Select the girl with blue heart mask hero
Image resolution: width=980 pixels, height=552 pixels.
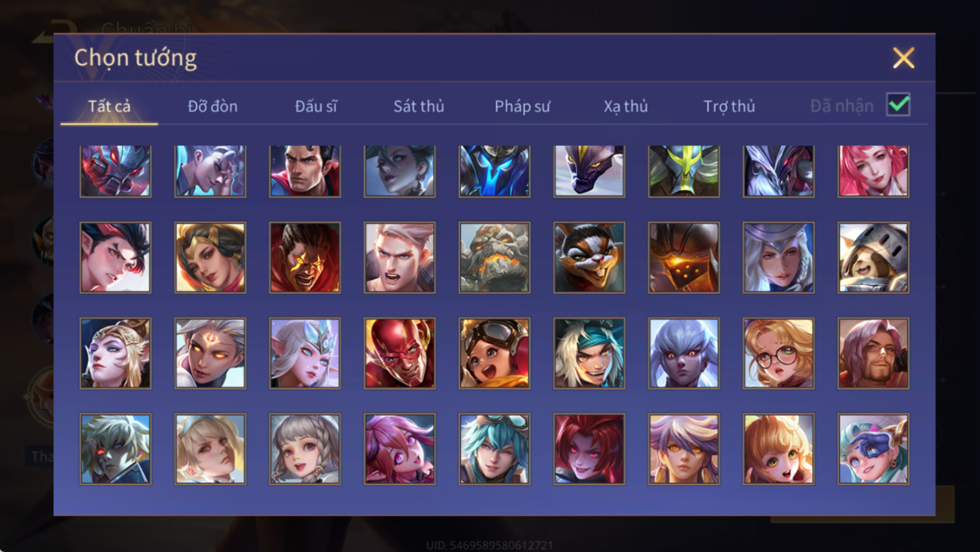pyautogui.click(x=873, y=449)
